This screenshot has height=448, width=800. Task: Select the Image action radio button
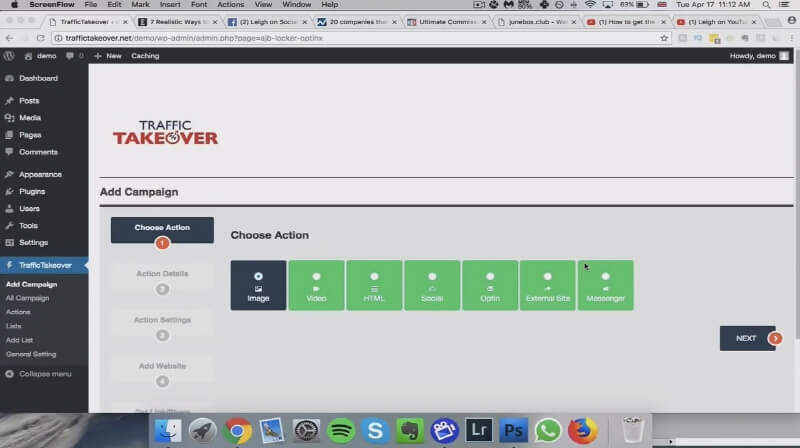coord(258,276)
